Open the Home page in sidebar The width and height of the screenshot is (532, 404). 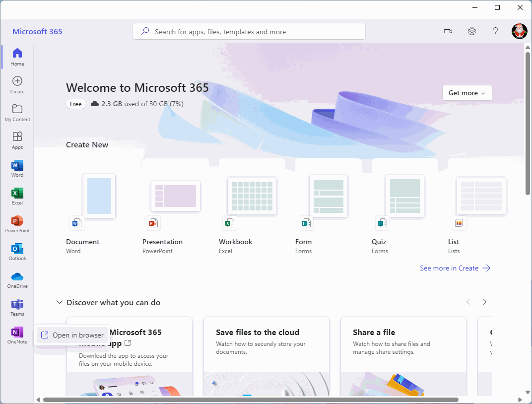pyautogui.click(x=17, y=57)
